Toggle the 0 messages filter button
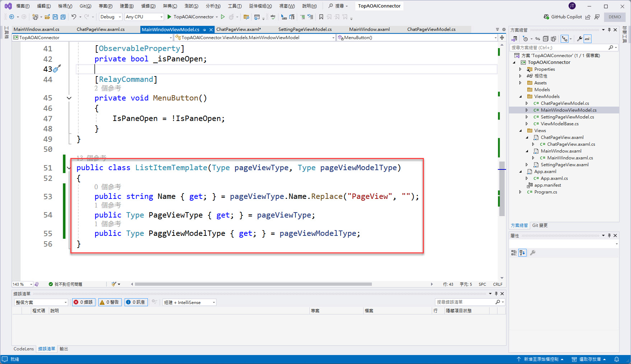Image resolution: width=631 pixels, height=364 pixels. (136, 302)
